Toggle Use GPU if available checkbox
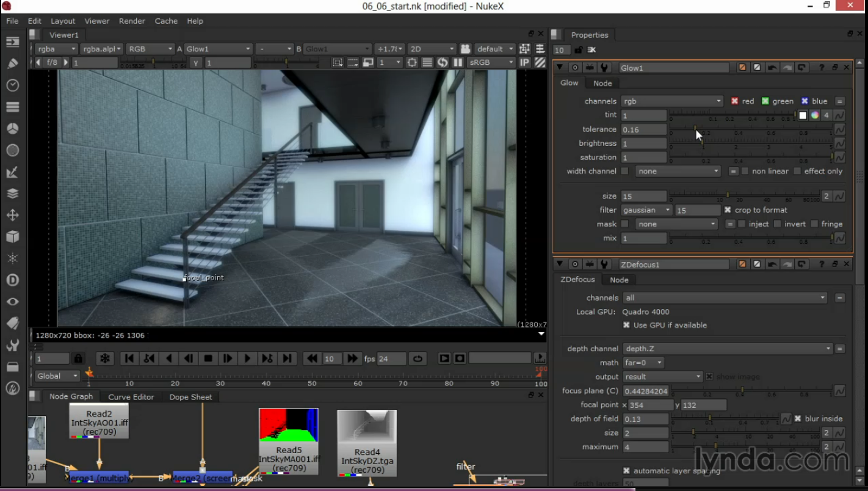 pos(626,326)
